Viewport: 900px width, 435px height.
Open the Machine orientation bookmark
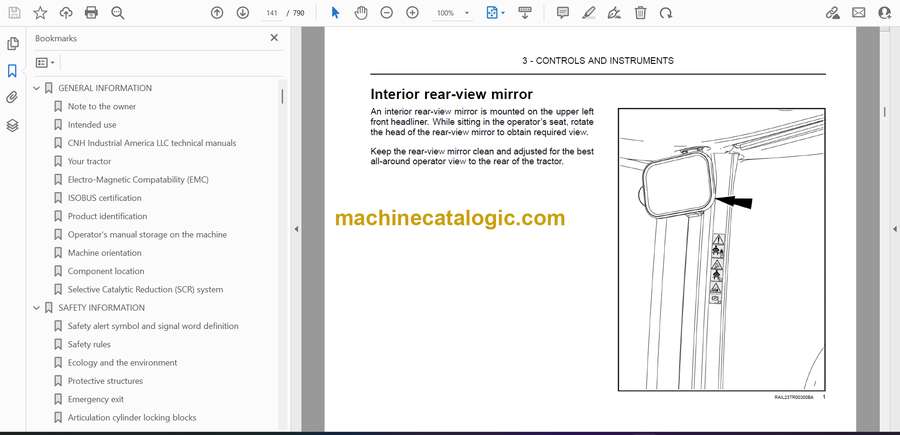tap(104, 253)
